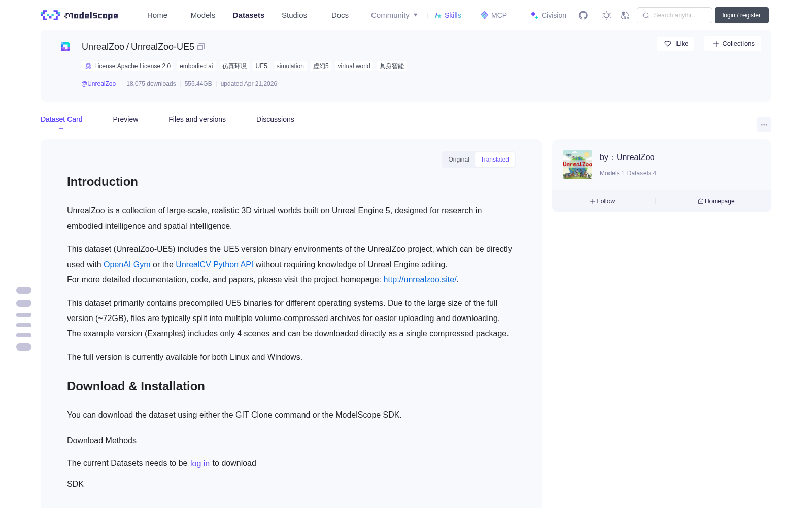Click the UE5 tag

click(x=261, y=66)
